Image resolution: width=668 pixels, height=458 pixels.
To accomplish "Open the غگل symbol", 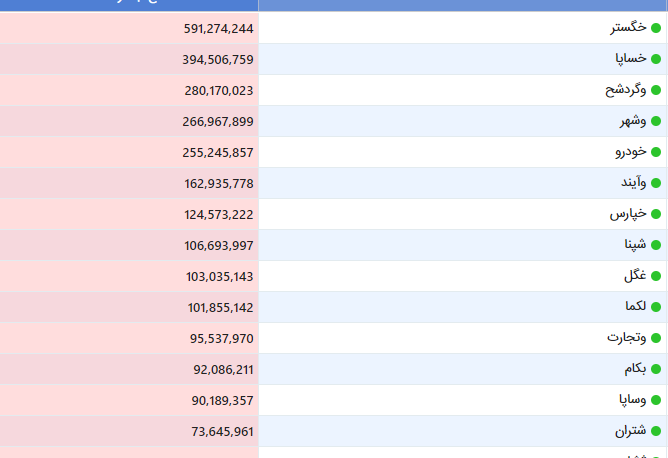I will point(635,276).
